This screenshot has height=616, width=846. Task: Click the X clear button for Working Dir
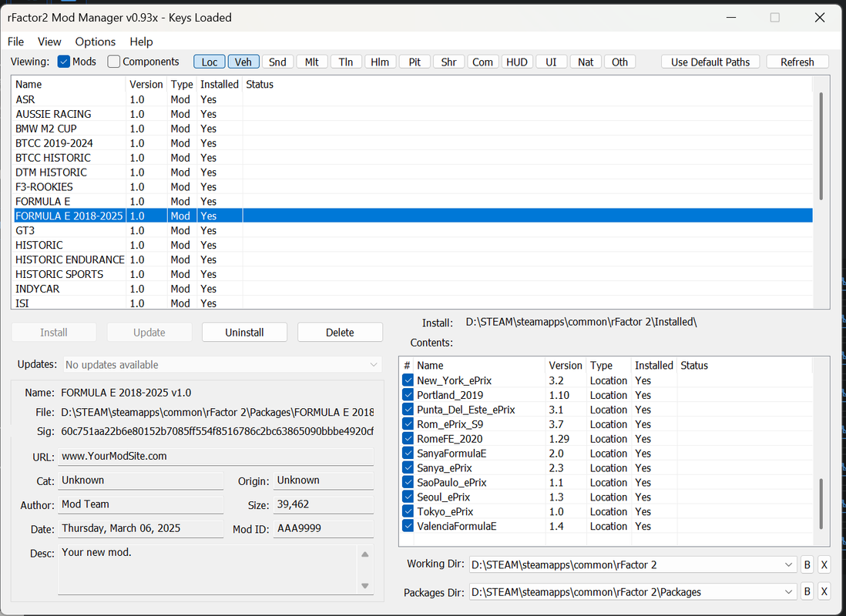[x=824, y=564]
